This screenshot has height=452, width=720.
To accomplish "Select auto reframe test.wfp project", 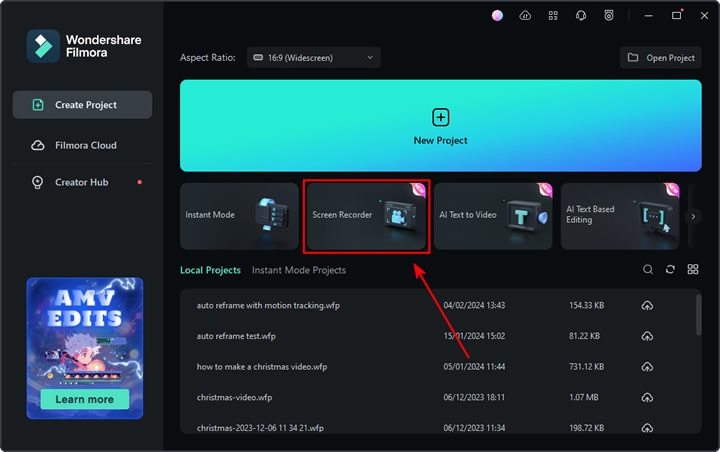I will tap(236, 336).
